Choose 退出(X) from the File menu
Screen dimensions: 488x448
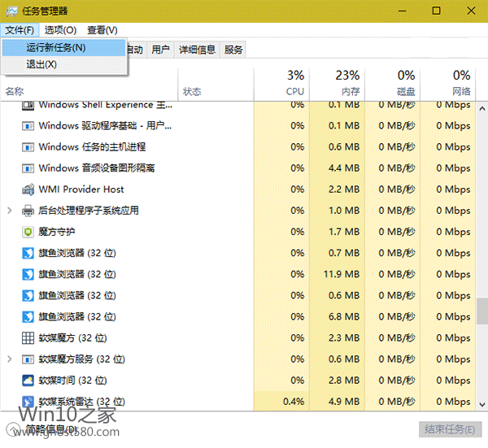63,64
